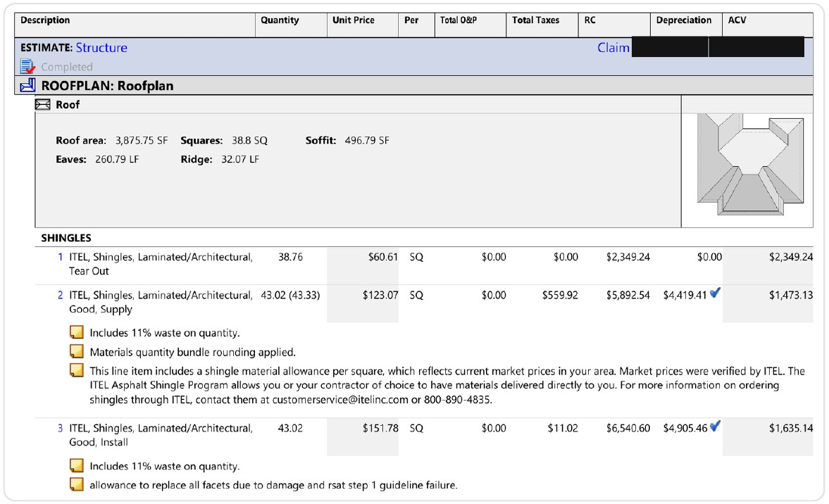829x504 pixels.
Task: Click the Unit Price column header
Action: [x=353, y=20]
